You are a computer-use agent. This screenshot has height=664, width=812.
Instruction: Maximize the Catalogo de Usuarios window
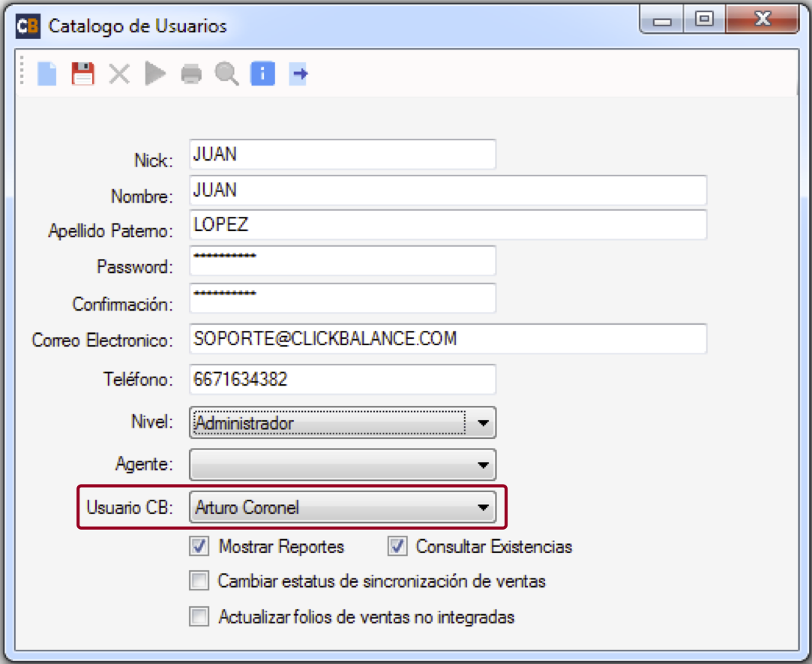(x=704, y=20)
